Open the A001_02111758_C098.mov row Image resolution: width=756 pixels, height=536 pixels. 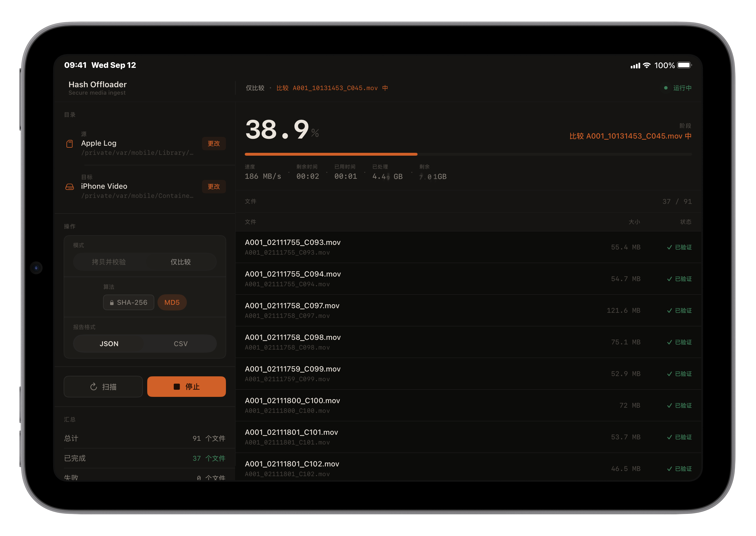point(468,342)
